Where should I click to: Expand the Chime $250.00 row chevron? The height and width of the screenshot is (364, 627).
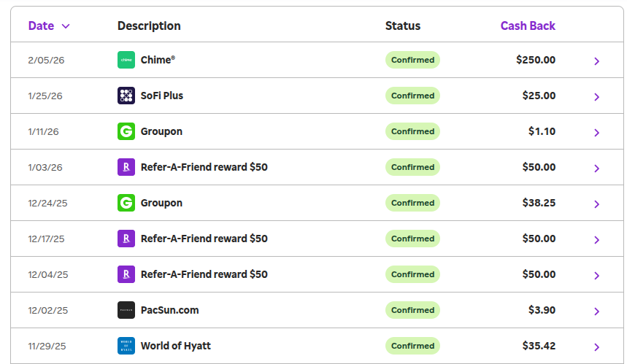click(x=596, y=61)
